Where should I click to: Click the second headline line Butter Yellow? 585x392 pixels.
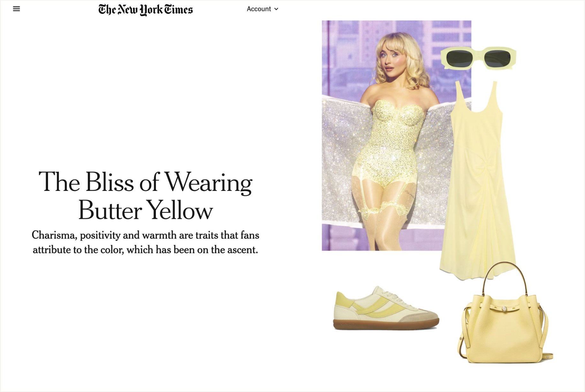(x=146, y=210)
